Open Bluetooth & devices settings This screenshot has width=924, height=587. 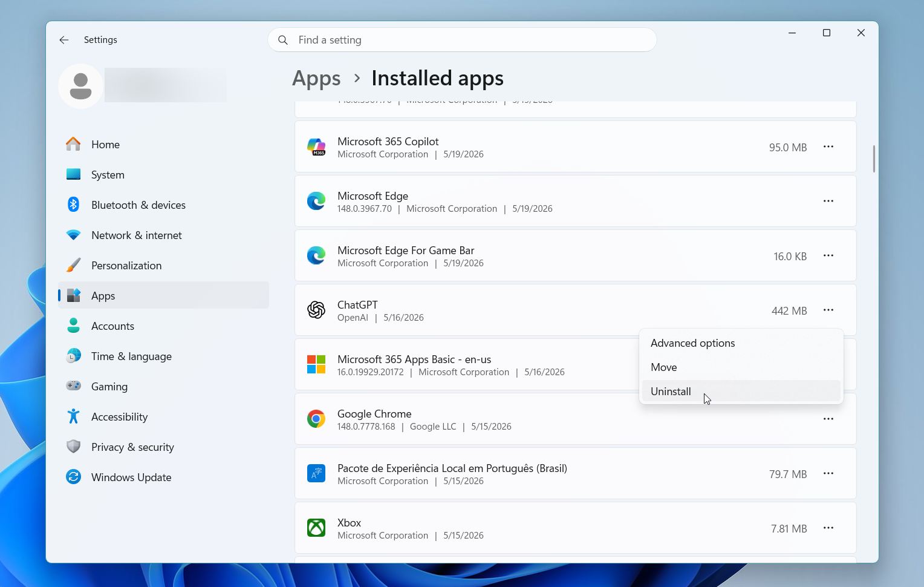[x=163, y=205]
